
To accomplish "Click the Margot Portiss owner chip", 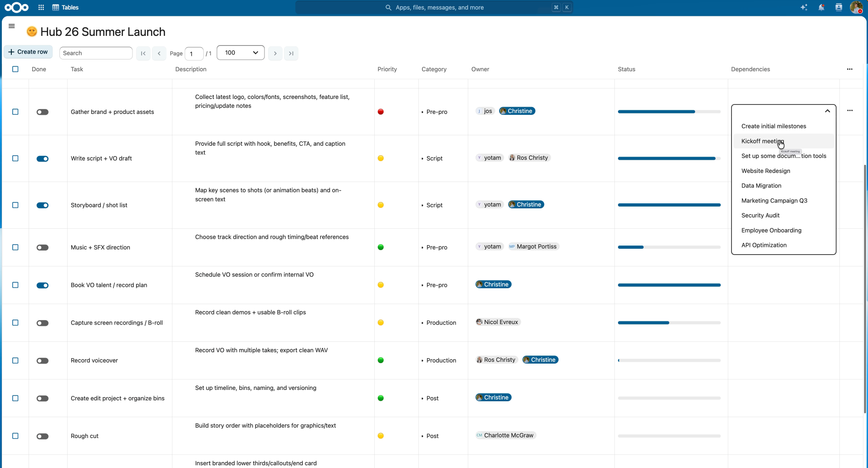I will point(534,246).
